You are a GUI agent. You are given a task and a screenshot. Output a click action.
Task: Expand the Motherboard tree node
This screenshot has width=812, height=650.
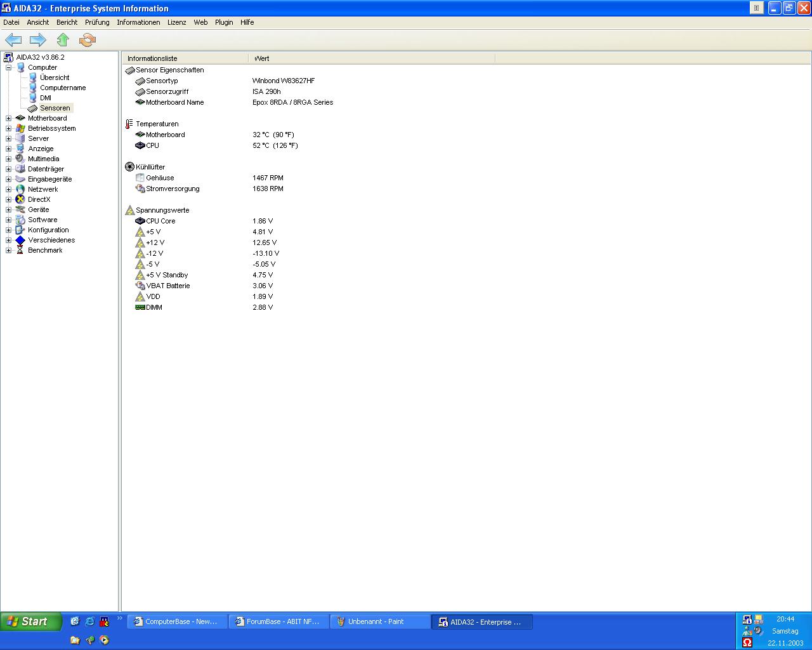[9, 118]
